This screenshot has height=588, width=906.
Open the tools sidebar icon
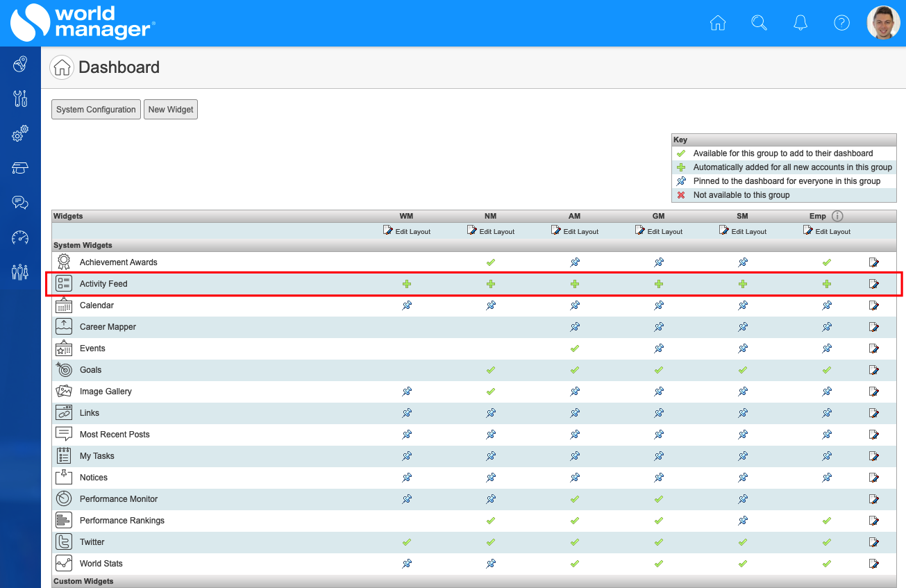pyautogui.click(x=20, y=99)
